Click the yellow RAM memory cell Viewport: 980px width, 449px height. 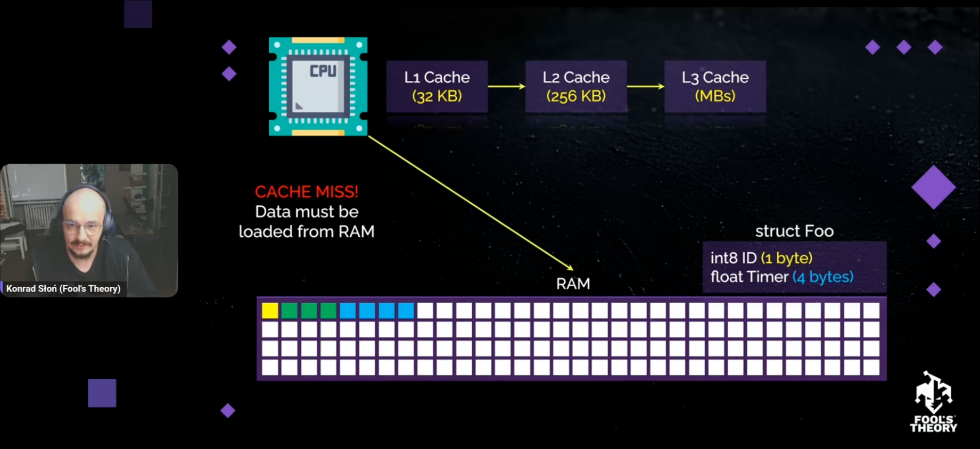[x=270, y=311]
